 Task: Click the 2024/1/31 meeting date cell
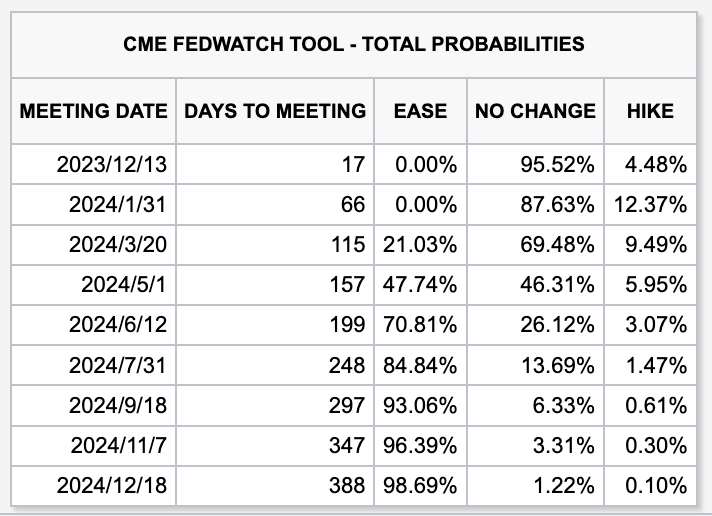pos(118,204)
